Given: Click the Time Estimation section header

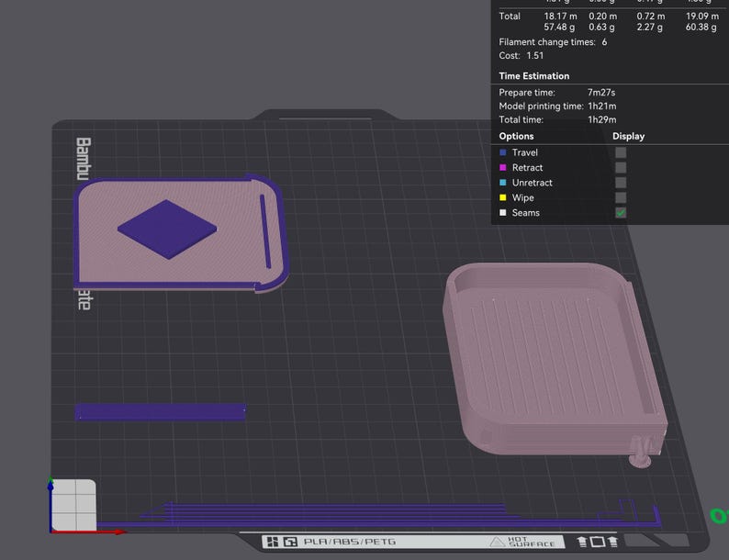Looking at the screenshot, I should (533, 76).
